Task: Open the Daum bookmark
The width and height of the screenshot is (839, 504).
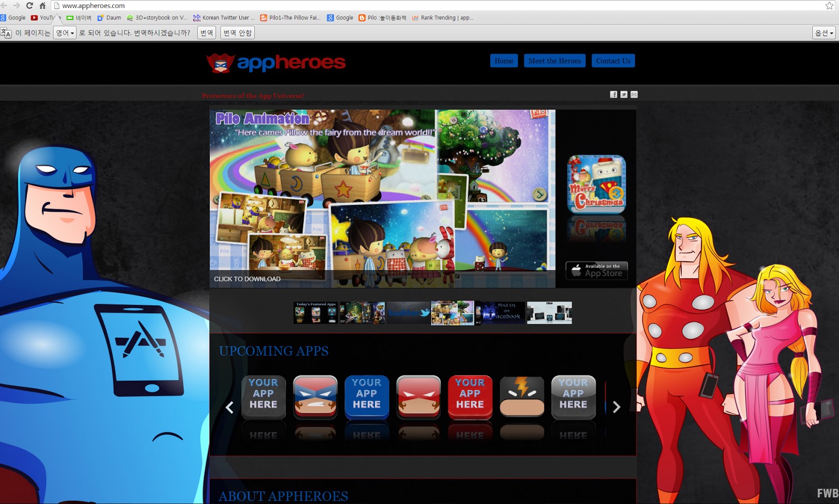Action: point(109,17)
